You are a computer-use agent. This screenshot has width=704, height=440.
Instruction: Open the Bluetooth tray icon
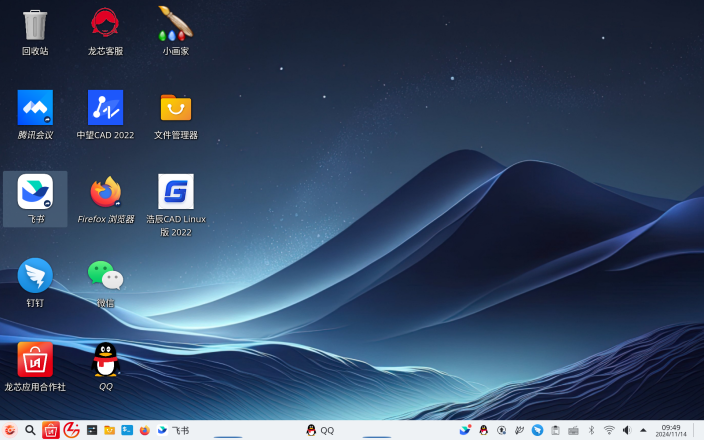click(x=591, y=431)
